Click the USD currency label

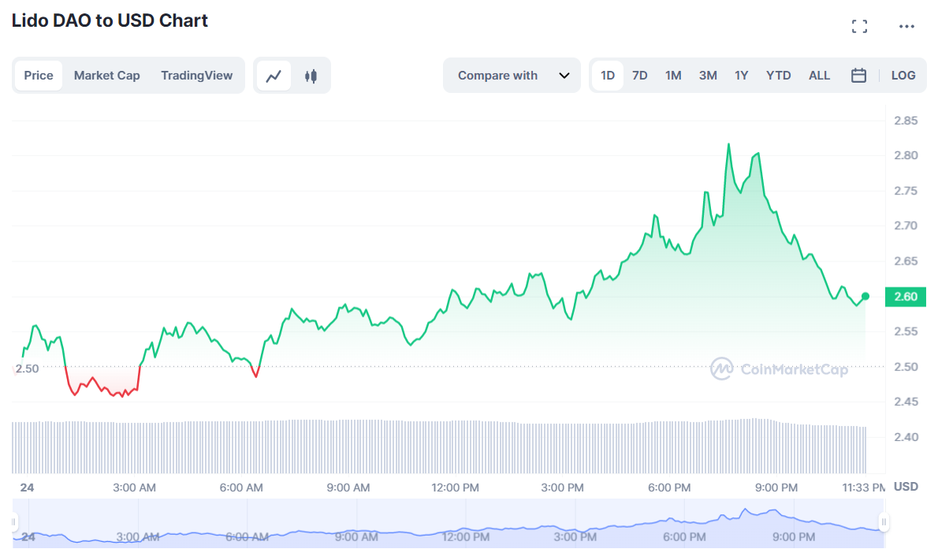(906, 487)
